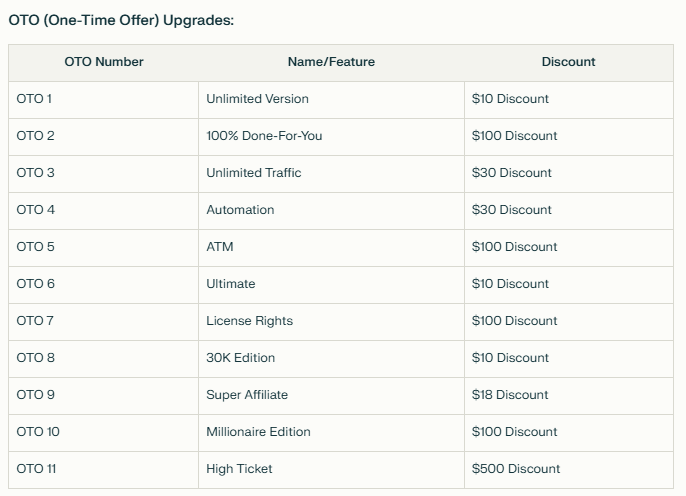Screen dimensions: 686x496
Task: Click the Discount column header
Action: coord(568,62)
